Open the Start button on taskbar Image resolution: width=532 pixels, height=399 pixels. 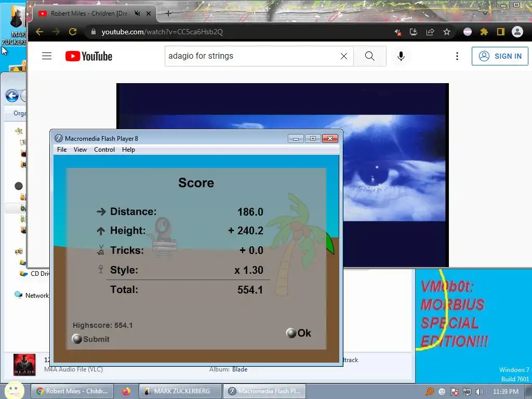[x=13, y=390]
